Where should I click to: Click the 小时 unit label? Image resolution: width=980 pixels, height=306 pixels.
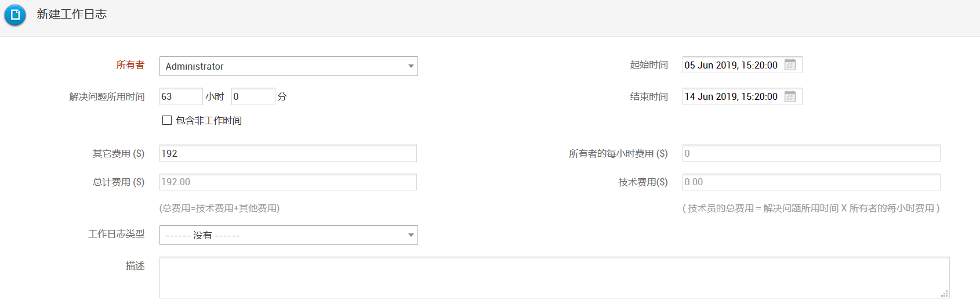tap(215, 96)
